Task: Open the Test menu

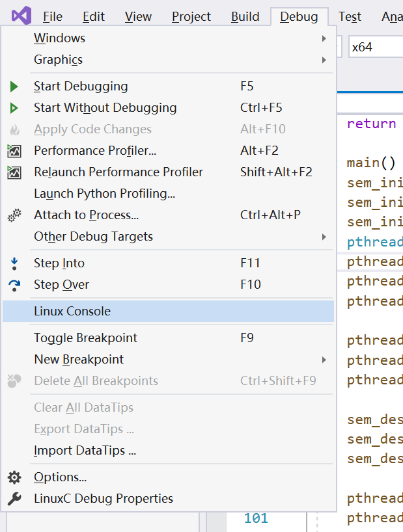Action: pos(350,16)
